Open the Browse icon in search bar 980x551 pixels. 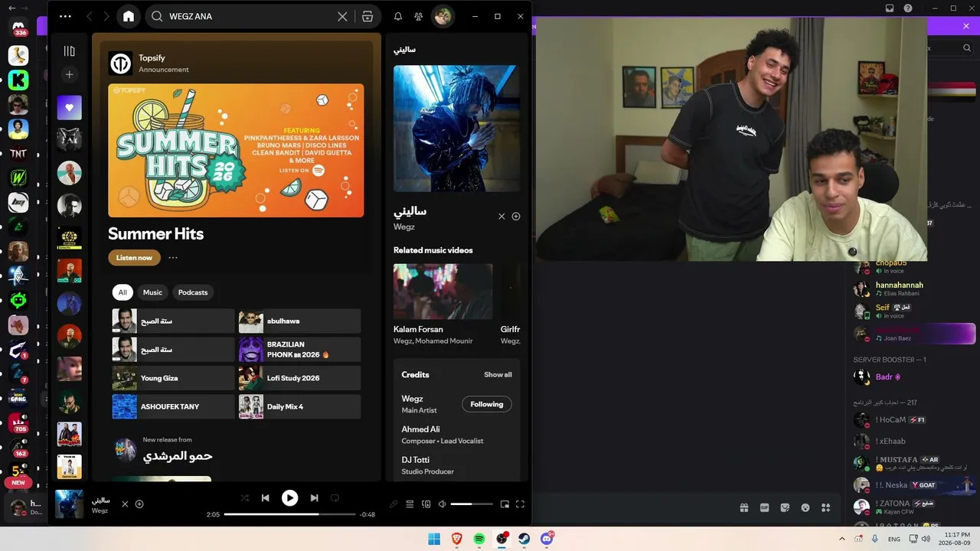(367, 16)
